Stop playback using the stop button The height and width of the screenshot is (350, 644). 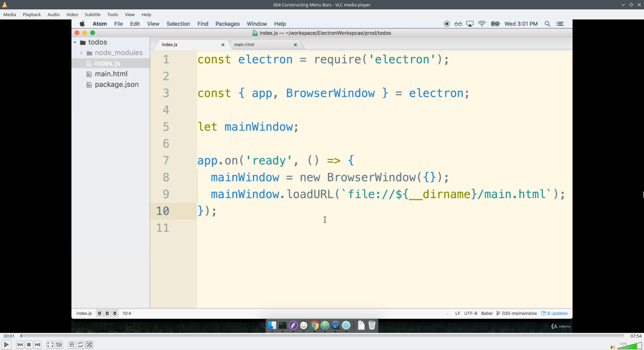click(x=29, y=345)
